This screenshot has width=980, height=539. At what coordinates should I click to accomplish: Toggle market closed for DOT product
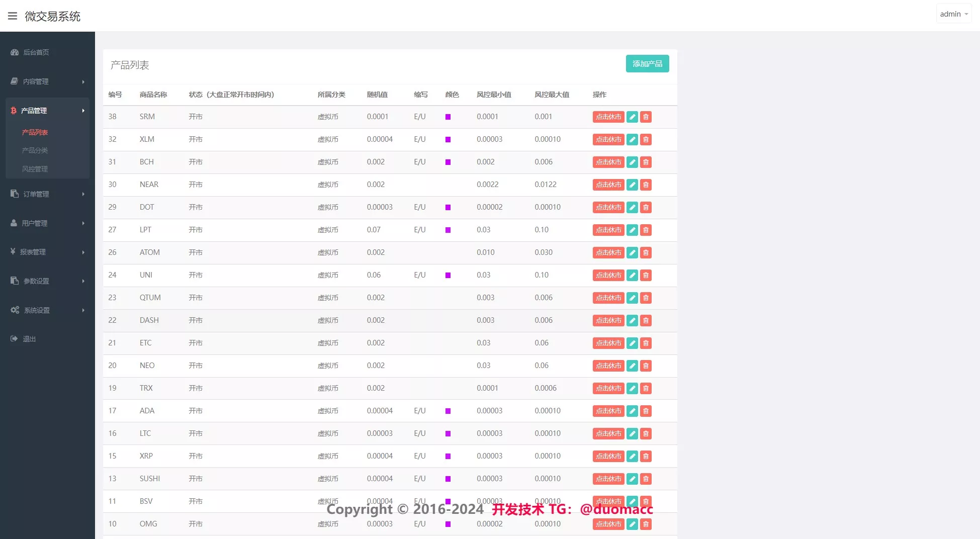click(x=608, y=207)
